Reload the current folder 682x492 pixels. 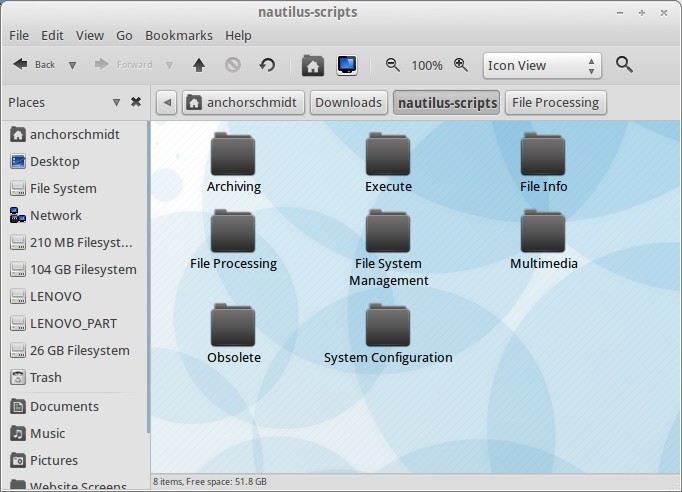(x=267, y=65)
